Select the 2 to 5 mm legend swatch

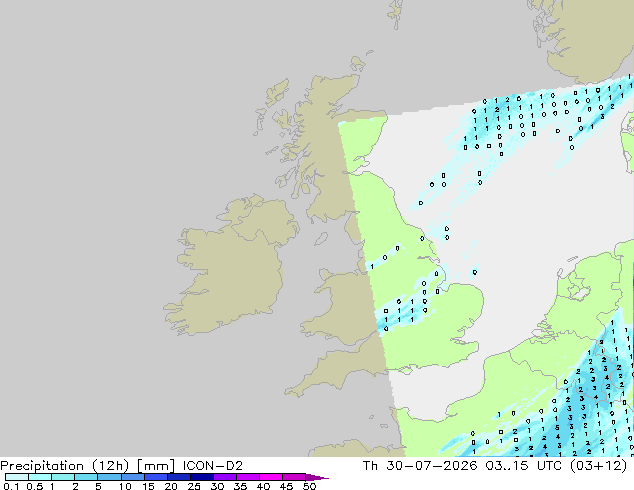pyautogui.click(x=86, y=477)
